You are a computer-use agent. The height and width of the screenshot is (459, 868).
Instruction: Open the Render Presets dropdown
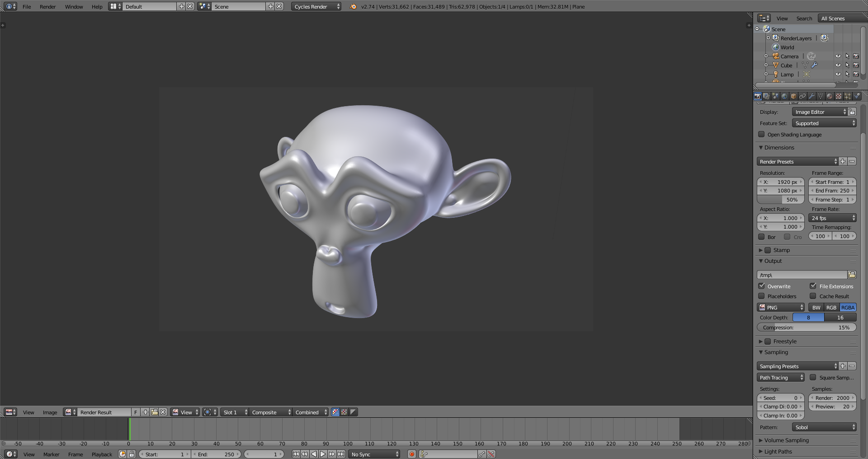click(x=797, y=161)
